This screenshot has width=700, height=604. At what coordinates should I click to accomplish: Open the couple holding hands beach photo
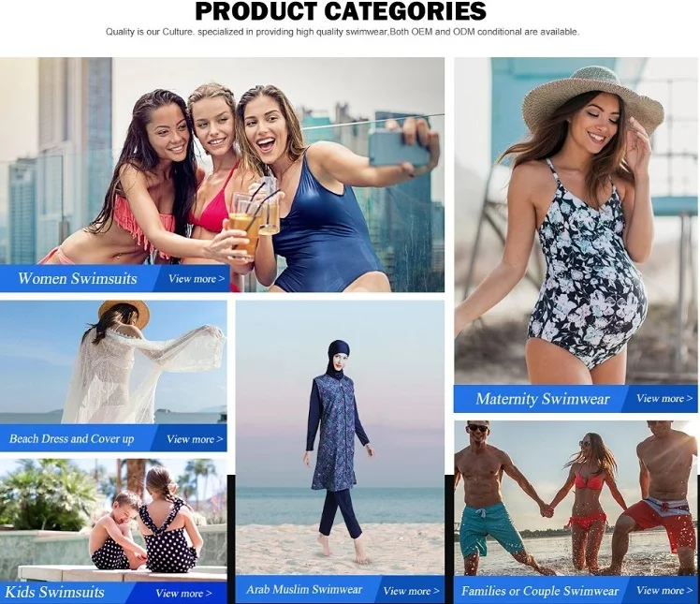(576, 498)
